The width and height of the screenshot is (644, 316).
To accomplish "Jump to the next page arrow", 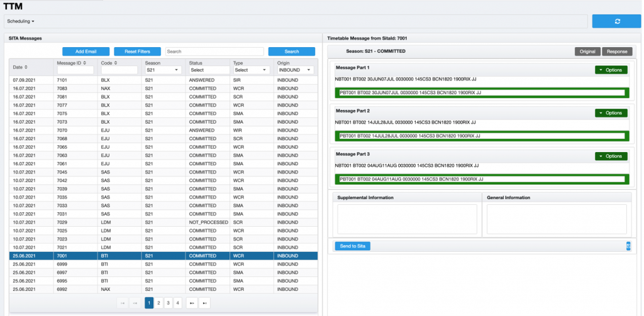I will tap(192, 303).
